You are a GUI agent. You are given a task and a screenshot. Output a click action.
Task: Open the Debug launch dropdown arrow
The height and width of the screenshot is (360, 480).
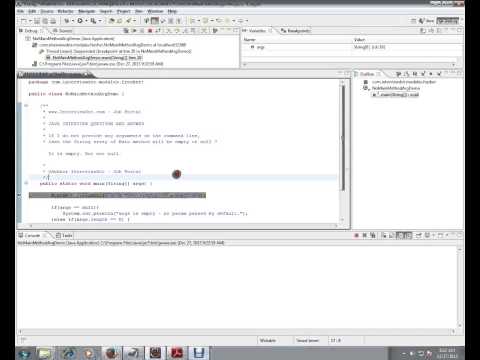coord(73,21)
